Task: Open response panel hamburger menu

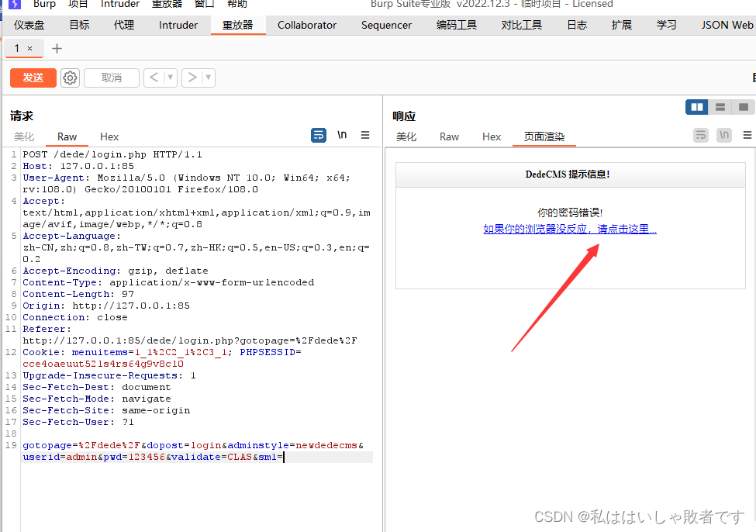Action: point(747,135)
